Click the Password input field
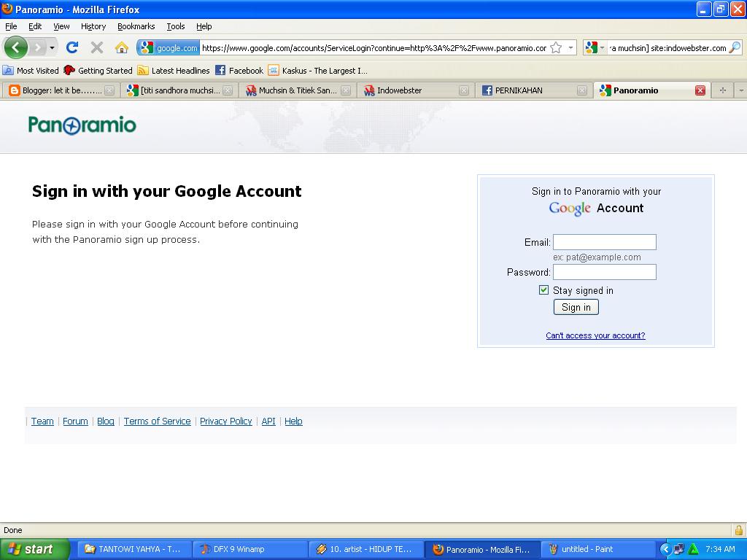The width and height of the screenshot is (747, 560). tap(605, 272)
